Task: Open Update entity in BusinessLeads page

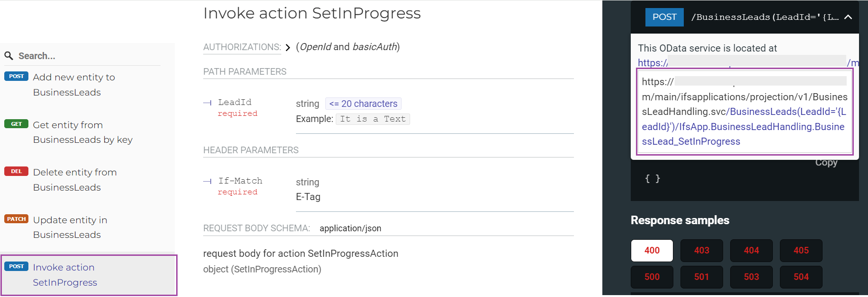Action: click(x=70, y=227)
